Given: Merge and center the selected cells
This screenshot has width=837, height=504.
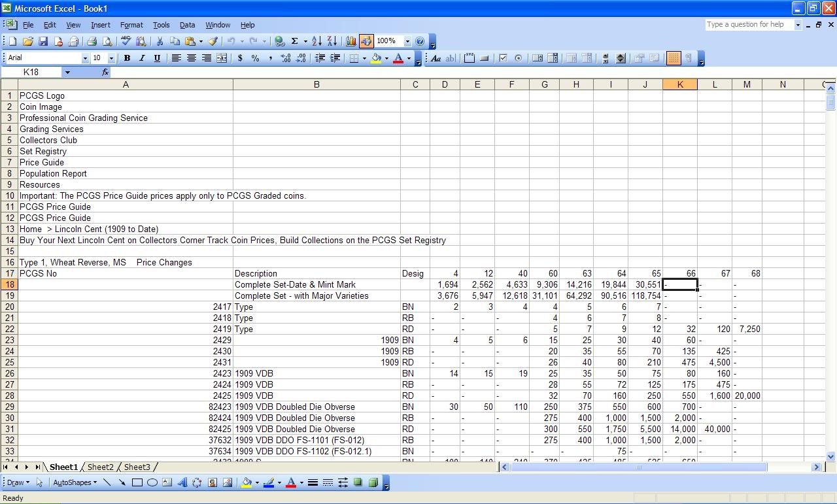Looking at the screenshot, I should click(222, 58).
